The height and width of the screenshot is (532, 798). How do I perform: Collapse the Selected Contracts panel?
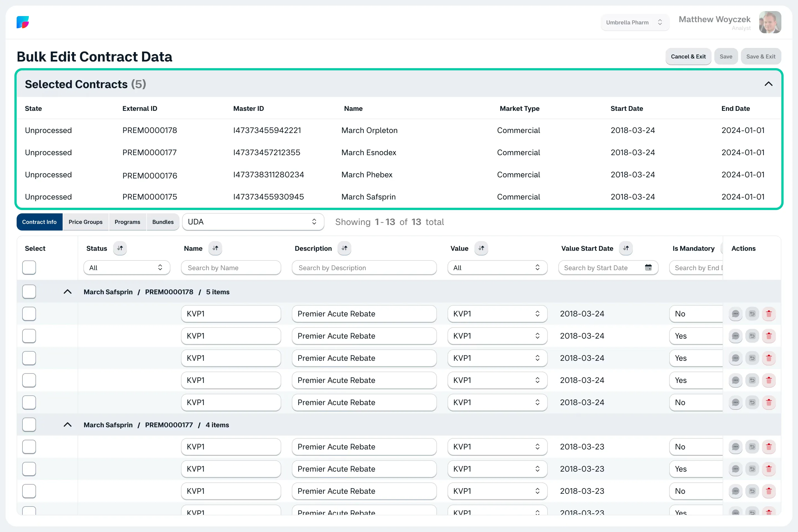pos(768,84)
